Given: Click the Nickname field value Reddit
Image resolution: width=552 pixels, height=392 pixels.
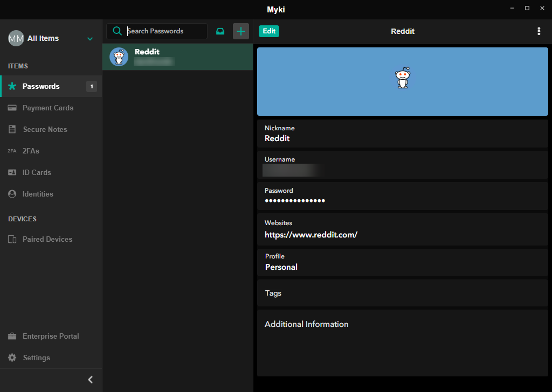Looking at the screenshot, I should [277, 138].
